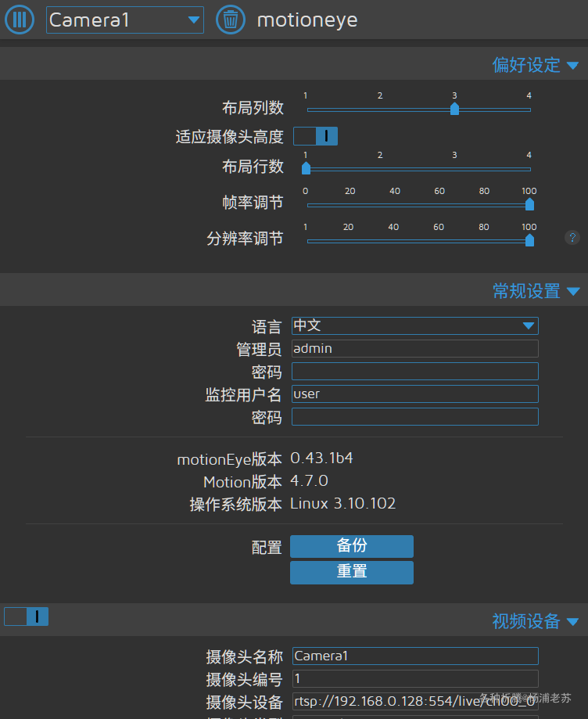The image size is (588, 719).
Task: Click the 摄像头设备 rtsp URL field
Action: pyautogui.click(x=414, y=702)
